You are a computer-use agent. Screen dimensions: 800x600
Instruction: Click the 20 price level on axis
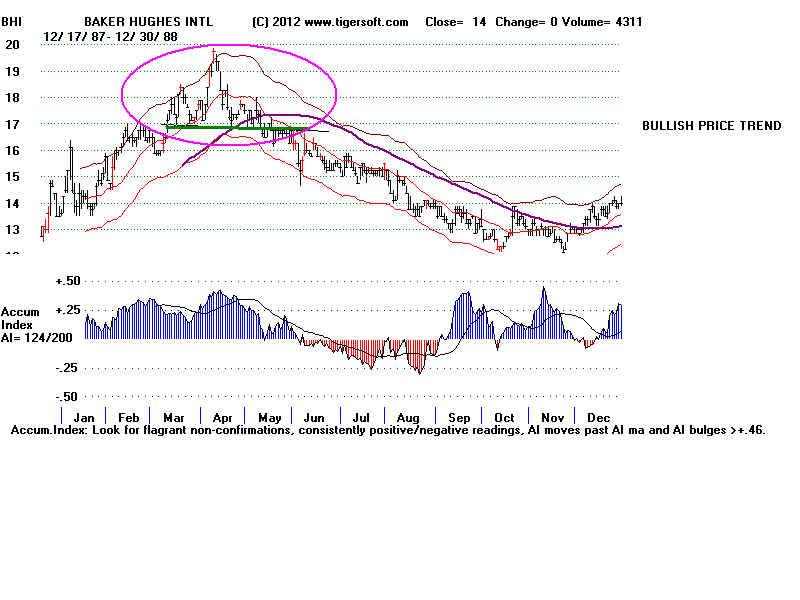point(12,44)
